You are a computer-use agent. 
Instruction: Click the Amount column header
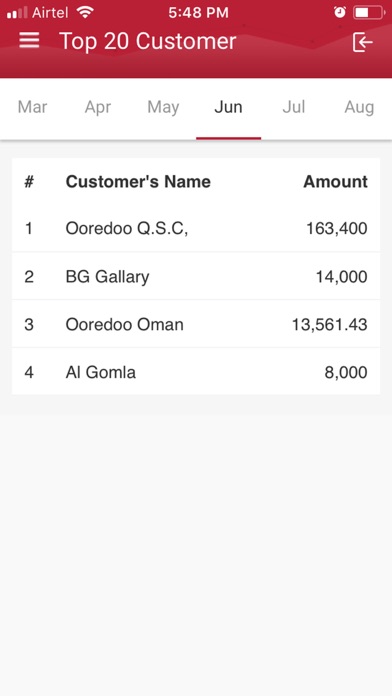point(335,182)
